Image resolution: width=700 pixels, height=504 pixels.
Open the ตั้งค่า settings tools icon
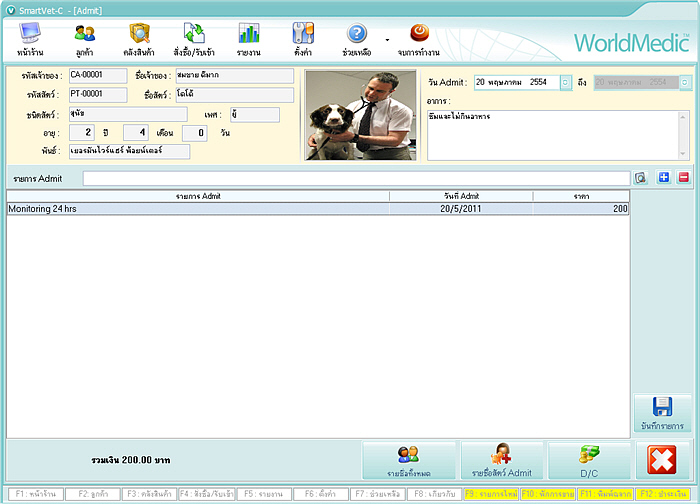(302, 38)
